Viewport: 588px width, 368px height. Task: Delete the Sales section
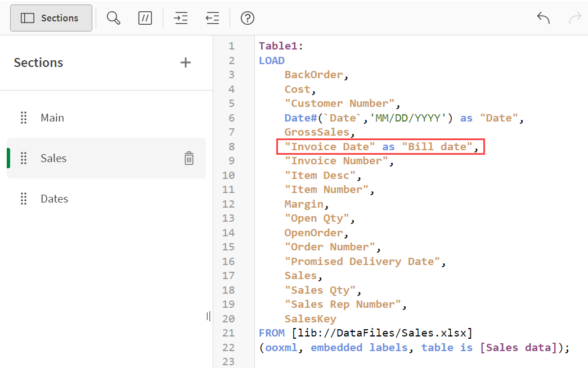pos(189,158)
